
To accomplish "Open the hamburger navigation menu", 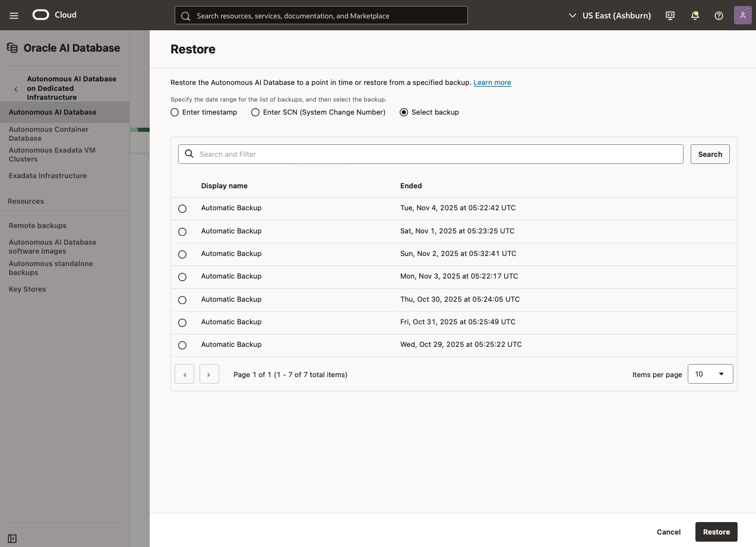I will 14,15.
